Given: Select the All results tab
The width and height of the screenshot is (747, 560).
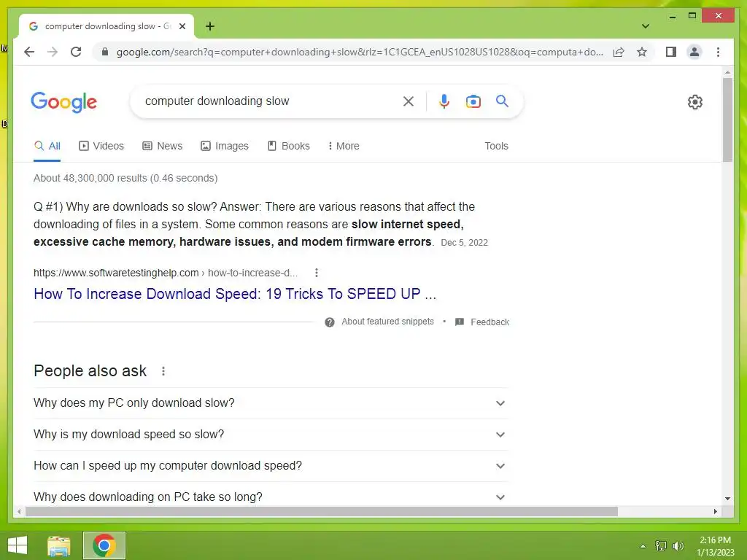Looking at the screenshot, I should pos(47,146).
